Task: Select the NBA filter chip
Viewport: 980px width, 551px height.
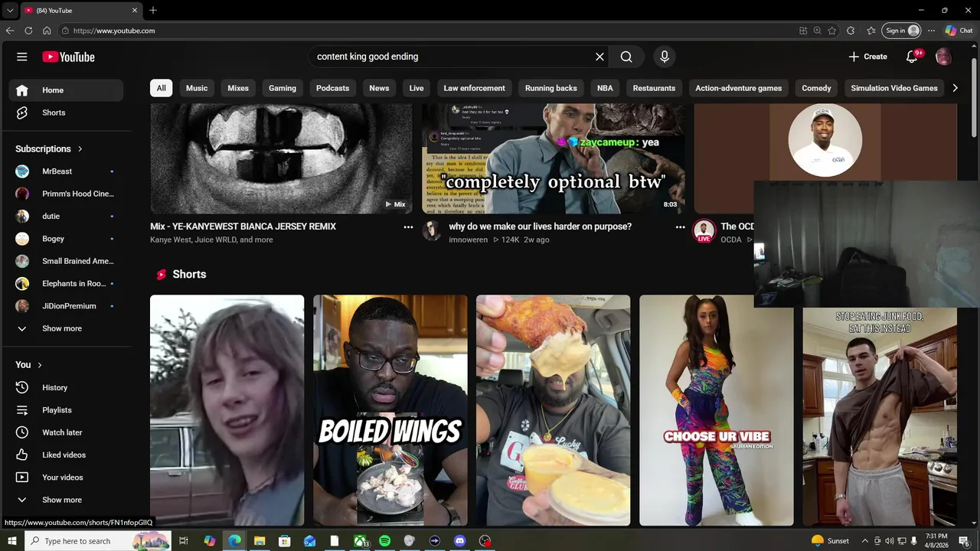Action: [605, 88]
